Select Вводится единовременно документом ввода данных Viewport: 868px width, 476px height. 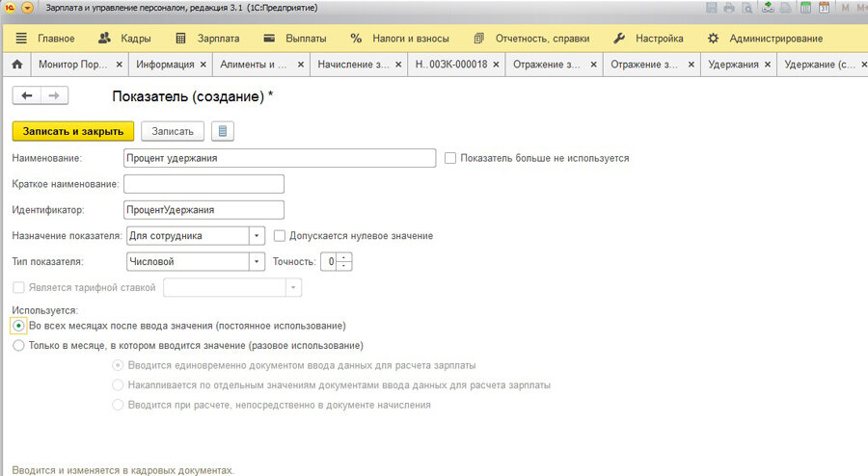118,365
